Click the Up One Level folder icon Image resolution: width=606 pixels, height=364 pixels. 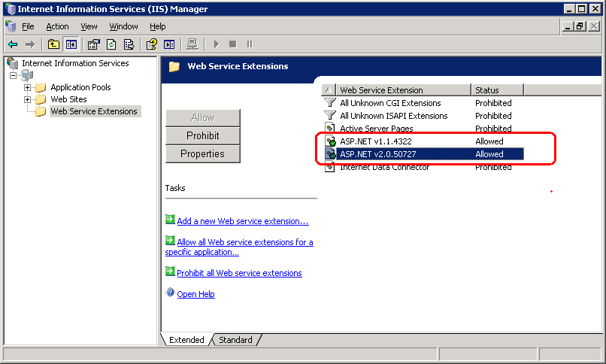[53, 44]
